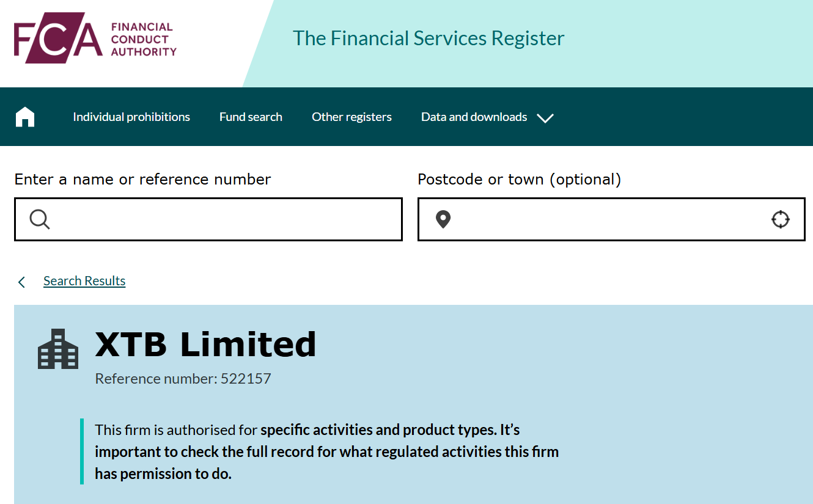Click the back chevron before Search Results

22,282
